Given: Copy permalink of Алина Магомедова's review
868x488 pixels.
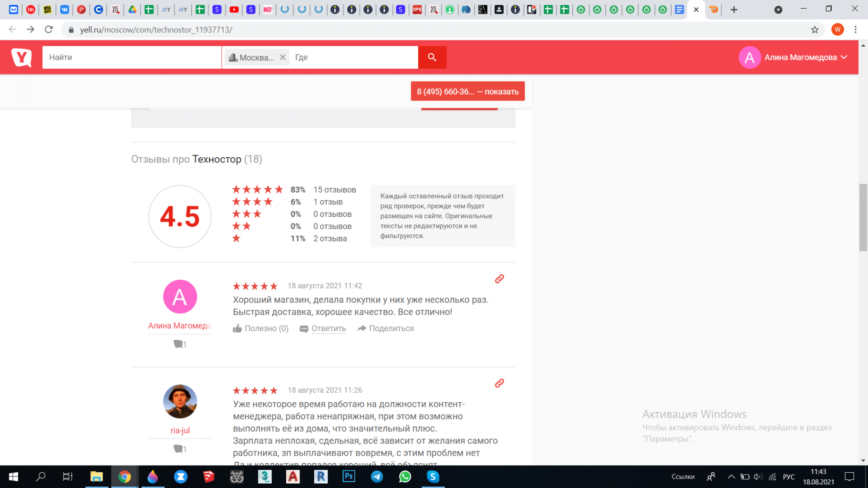Looking at the screenshot, I should tap(499, 279).
